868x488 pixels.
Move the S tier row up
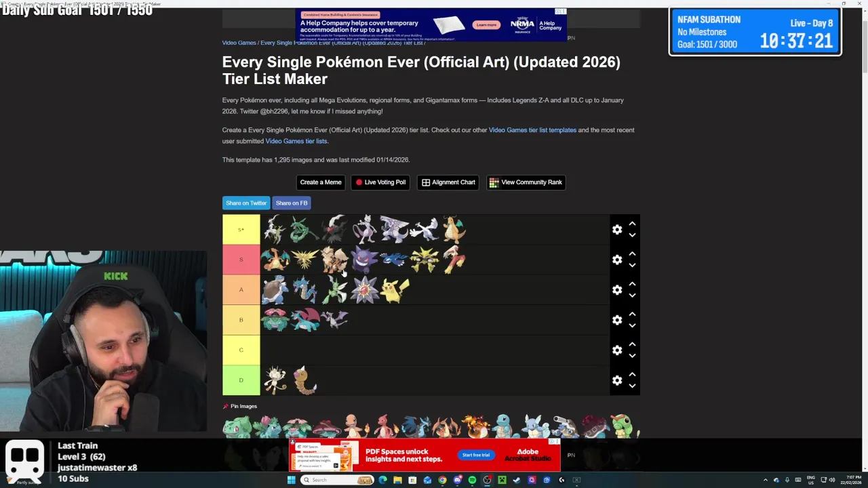pos(632,254)
